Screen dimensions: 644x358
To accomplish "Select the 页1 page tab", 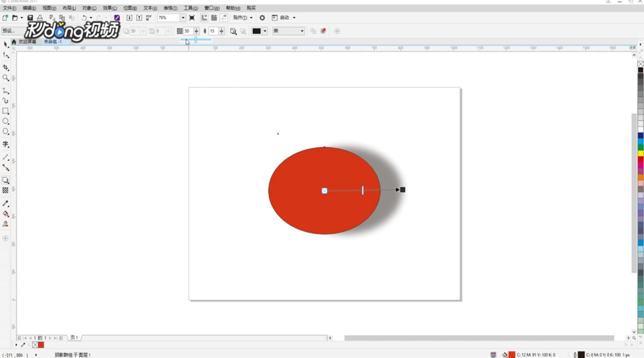I will 74,338.
